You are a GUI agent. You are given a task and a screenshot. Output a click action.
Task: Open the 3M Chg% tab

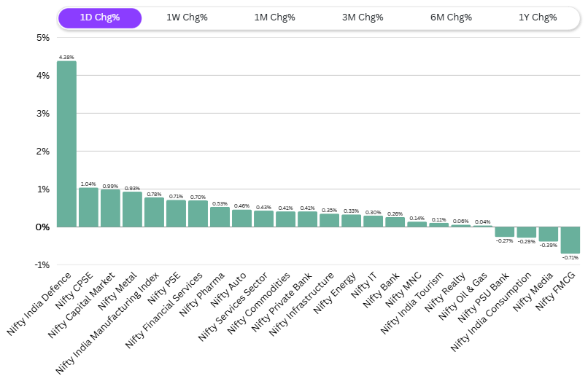click(363, 17)
